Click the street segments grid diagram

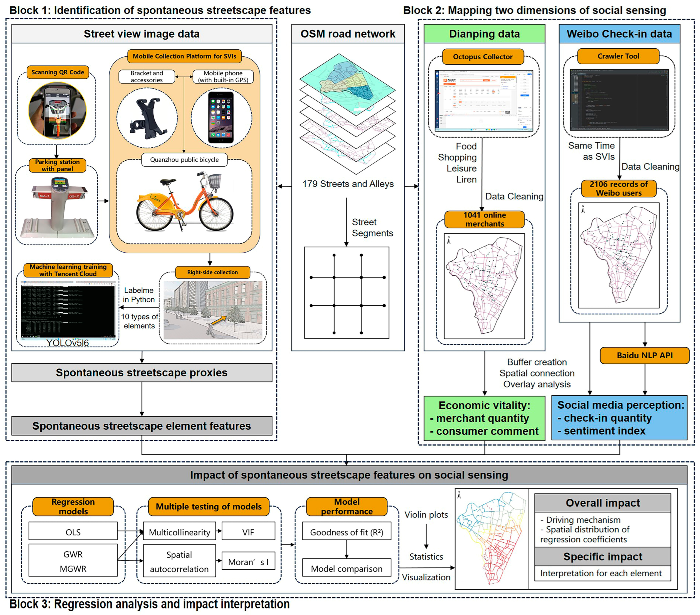point(347,293)
